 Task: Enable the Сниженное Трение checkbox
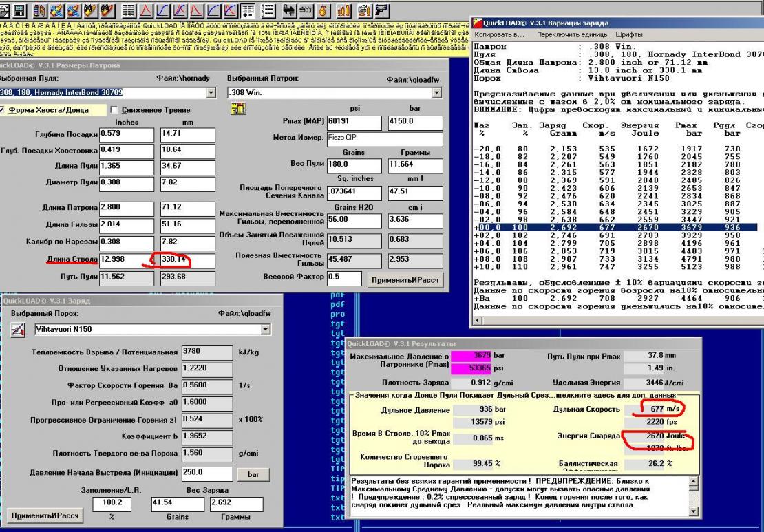click(x=115, y=110)
